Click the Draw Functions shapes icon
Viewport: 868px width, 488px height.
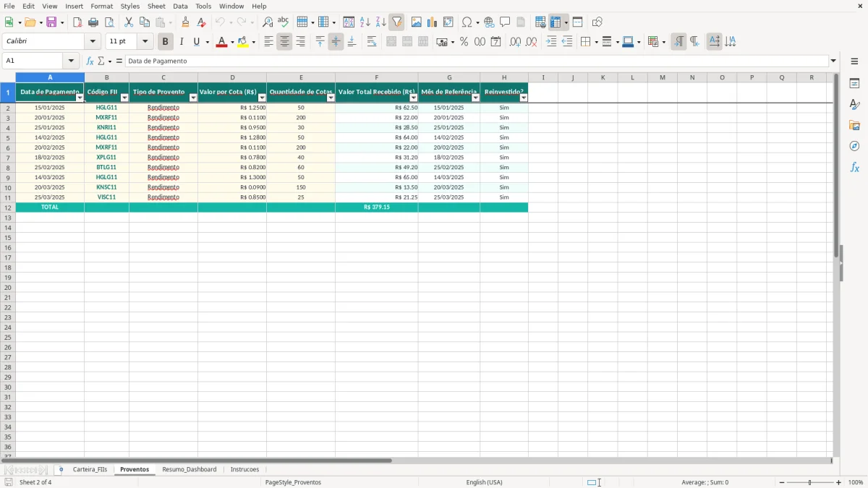(597, 22)
